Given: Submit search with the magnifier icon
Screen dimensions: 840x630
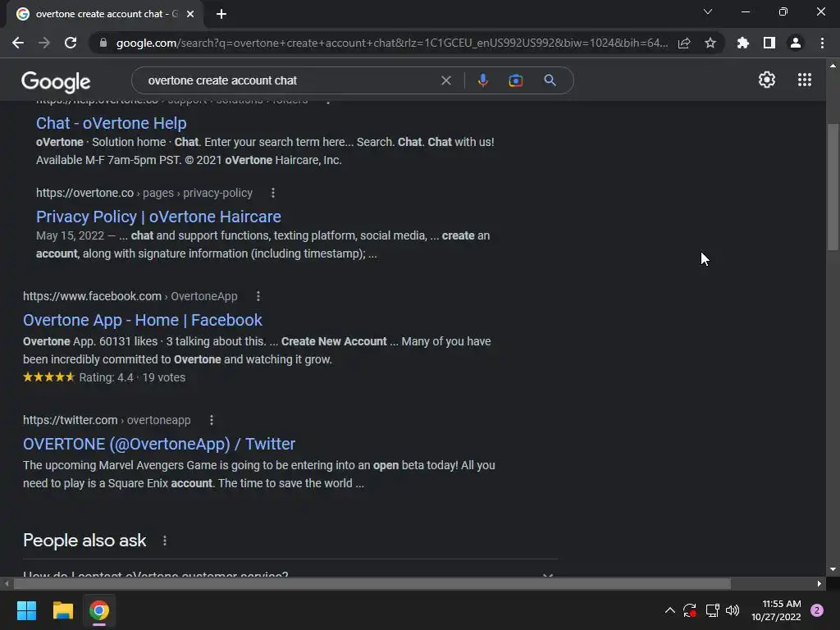Looking at the screenshot, I should 550,80.
